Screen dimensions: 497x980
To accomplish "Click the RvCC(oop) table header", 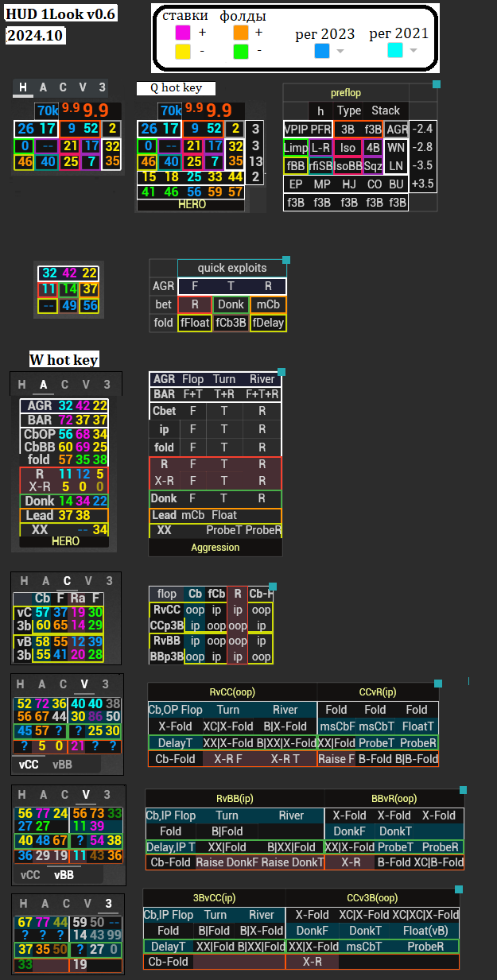I will click(232, 692).
